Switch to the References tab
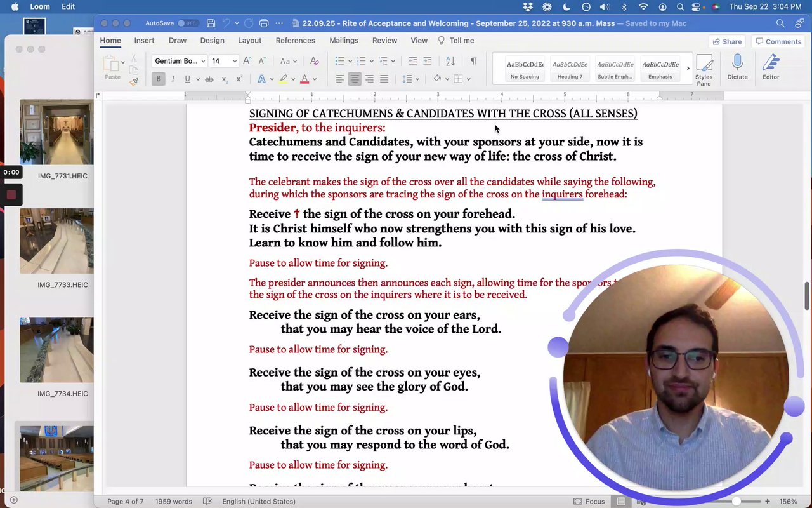 (x=296, y=40)
